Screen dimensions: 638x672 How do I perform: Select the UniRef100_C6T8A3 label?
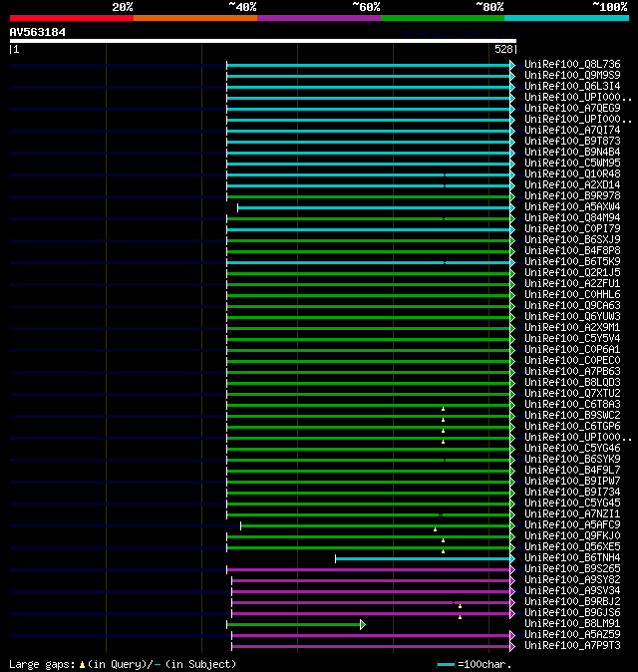[572, 405]
